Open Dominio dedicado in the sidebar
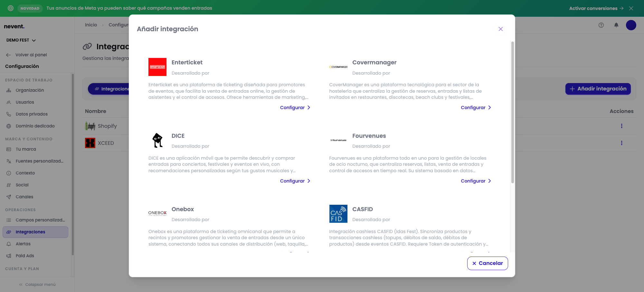The height and width of the screenshot is (292, 644). (35, 126)
